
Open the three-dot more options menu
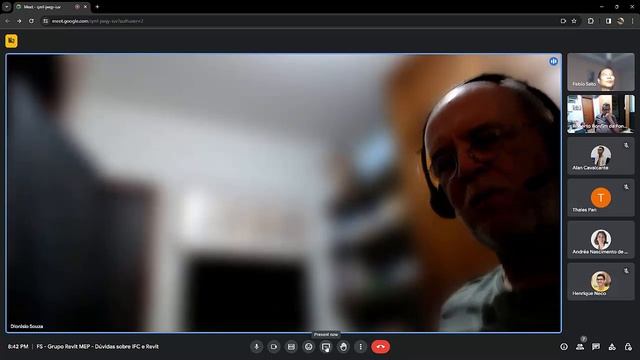pos(360,347)
